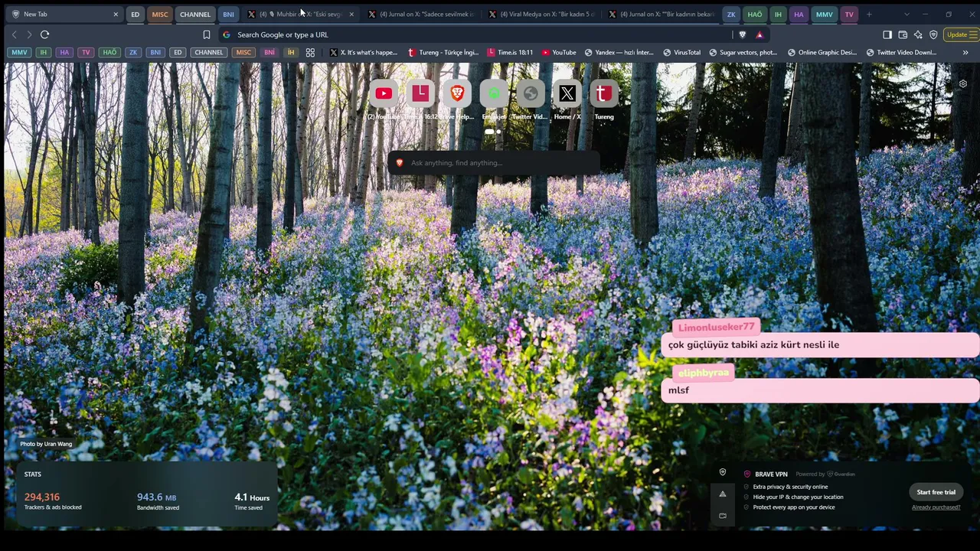The width and height of the screenshot is (980, 551).
Task: Click the 294,316 trackers & ads blocked stat
Action: point(53,501)
